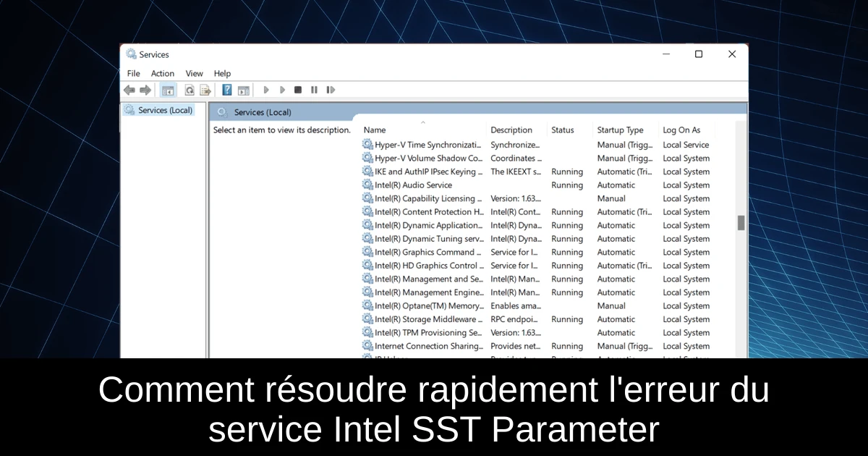Toggle the Show/Hide Console Tree button
Image resolution: width=868 pixels, height=456 pixels.
pos(168,90)
